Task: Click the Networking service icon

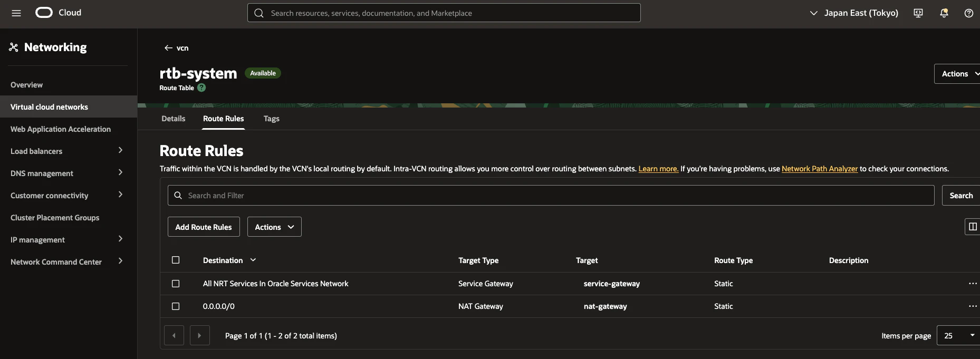Action: click(x=14, y=47)
